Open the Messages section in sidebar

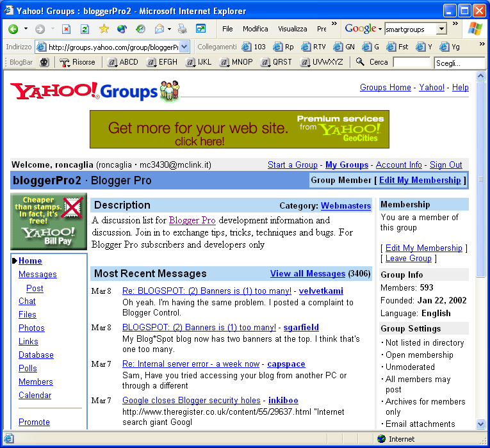tap(38, 274)
